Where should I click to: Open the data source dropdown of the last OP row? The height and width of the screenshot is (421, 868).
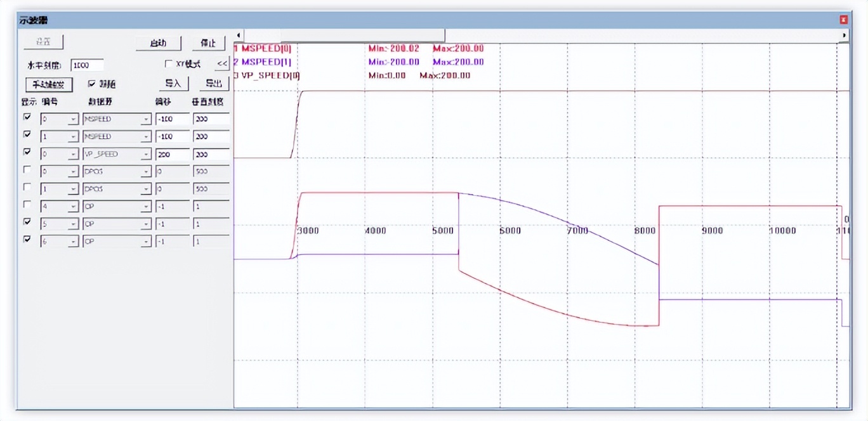tap(146, 242)
